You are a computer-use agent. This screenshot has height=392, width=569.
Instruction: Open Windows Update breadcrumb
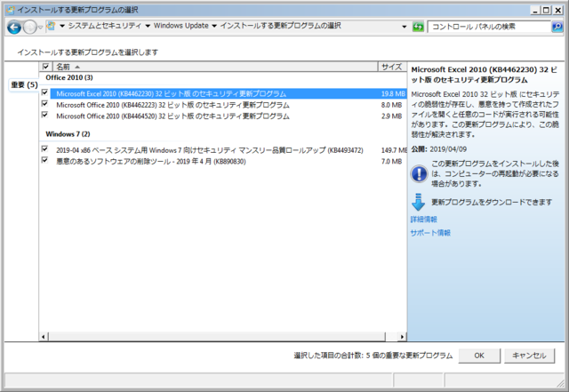point(181,26)
